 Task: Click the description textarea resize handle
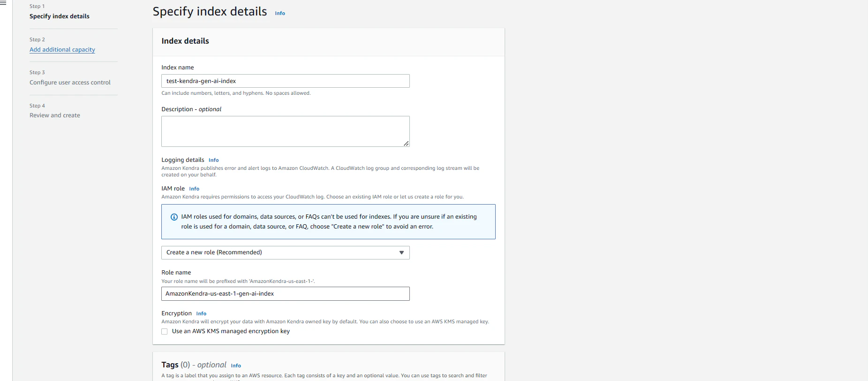(406, 144)
